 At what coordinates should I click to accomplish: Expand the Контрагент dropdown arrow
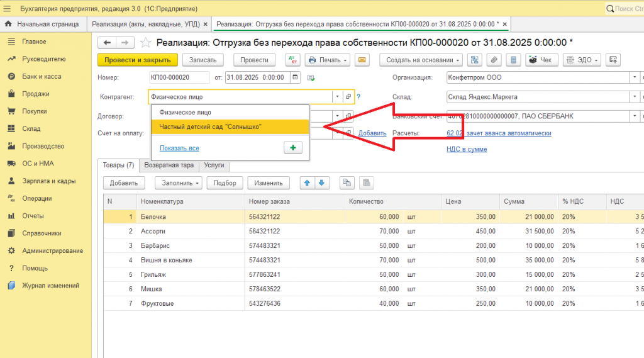337,97
